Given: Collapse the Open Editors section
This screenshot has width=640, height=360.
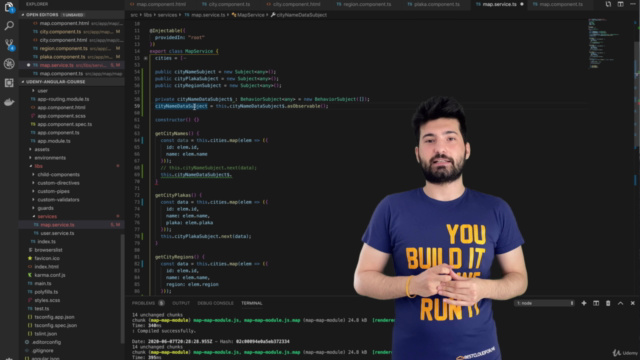Looking at the screenshot, I should click(x=71, y=15).
